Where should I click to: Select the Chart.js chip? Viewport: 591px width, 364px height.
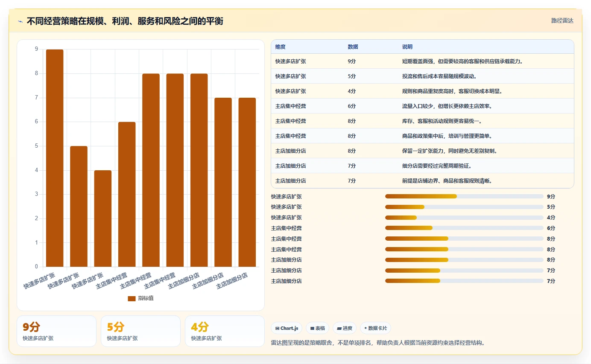coord(287,328)
